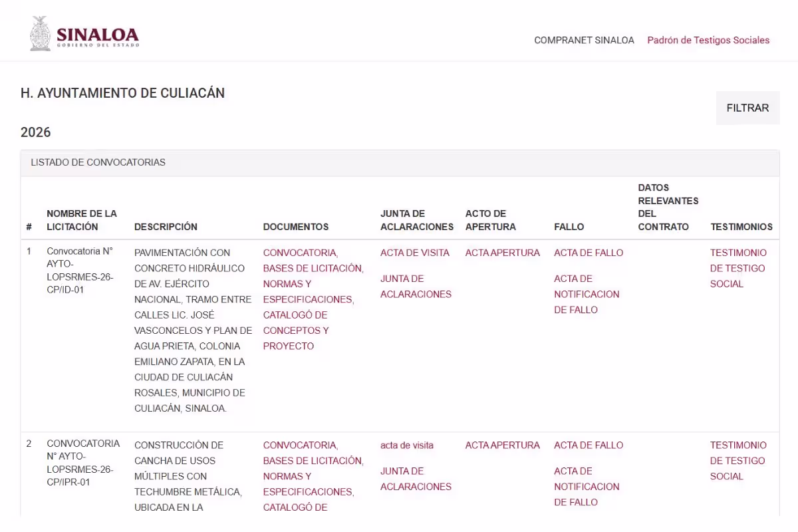The width and height of the screenshot is (798, 532).
Task: Click the 'FALLO' column header
Action: [569, 227]
